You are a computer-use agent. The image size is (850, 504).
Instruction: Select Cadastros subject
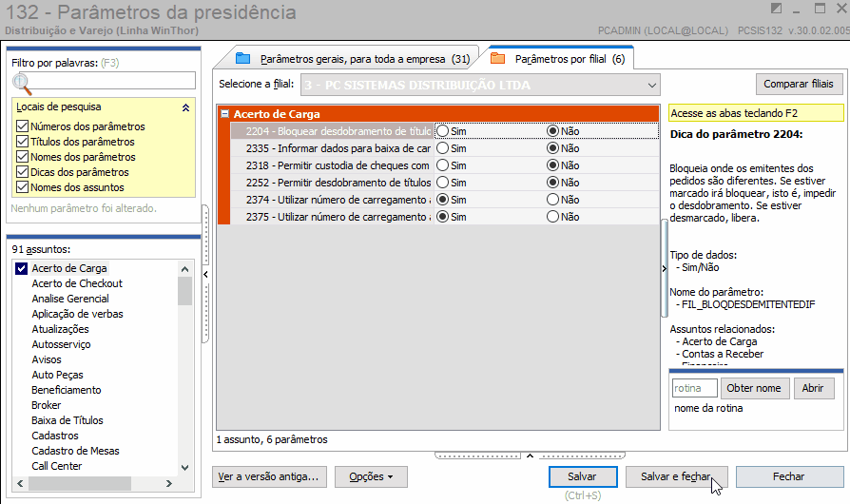tap(55, 436)
